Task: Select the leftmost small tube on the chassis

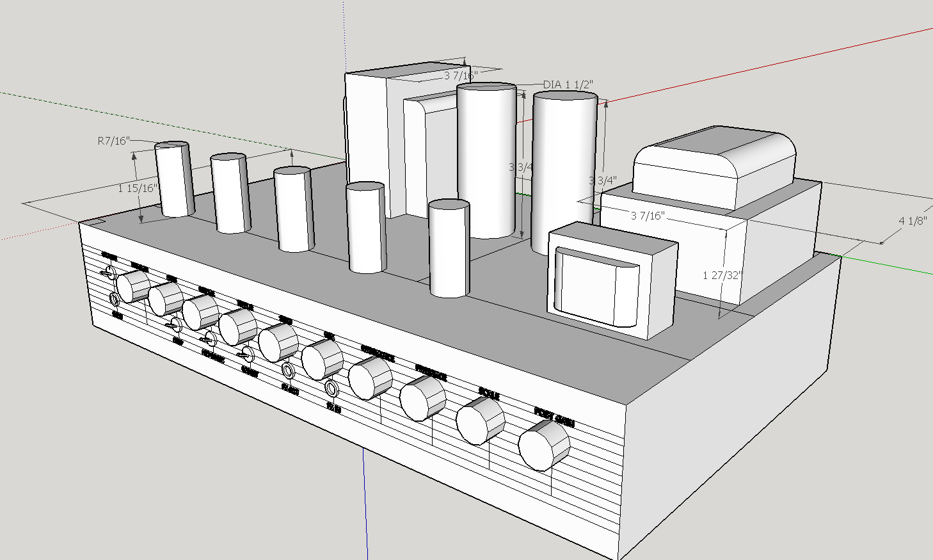Action: (175, 179)
